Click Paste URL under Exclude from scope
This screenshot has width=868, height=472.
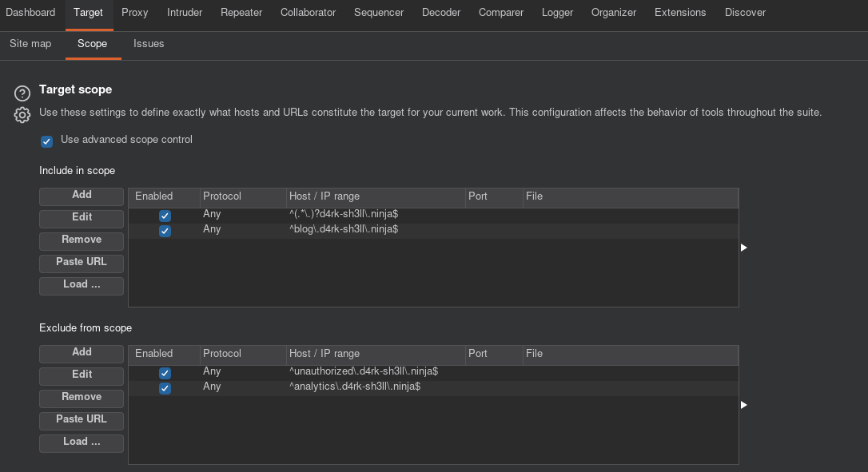(82, 421)
